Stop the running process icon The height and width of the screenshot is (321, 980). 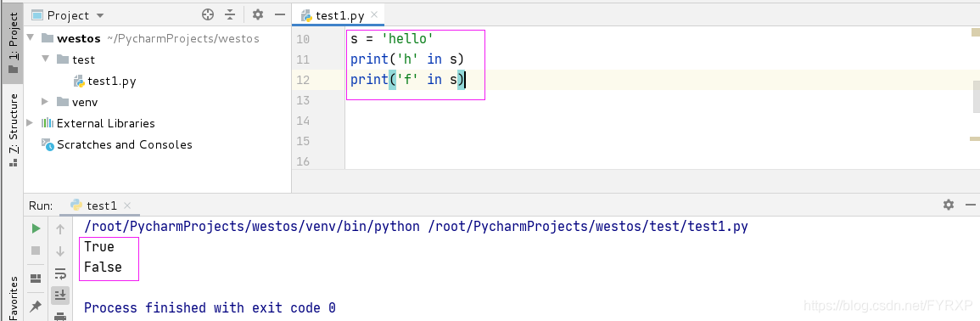(36, 251)
